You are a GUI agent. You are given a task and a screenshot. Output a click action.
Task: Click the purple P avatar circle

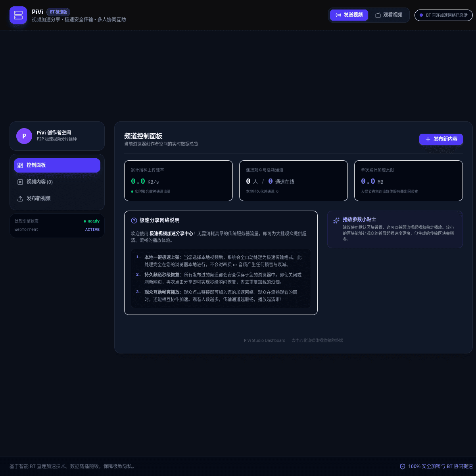[x=24, y=136]
